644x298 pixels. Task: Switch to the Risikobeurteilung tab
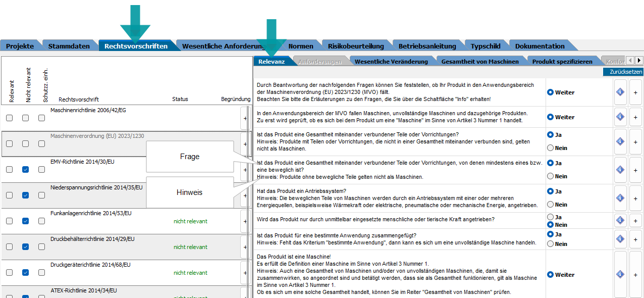355,46
